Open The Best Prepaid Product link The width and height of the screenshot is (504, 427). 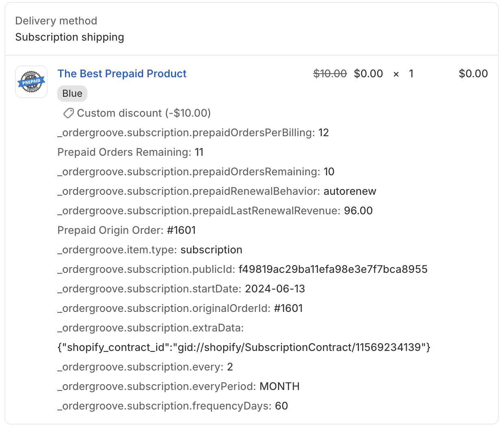[122, 74]
